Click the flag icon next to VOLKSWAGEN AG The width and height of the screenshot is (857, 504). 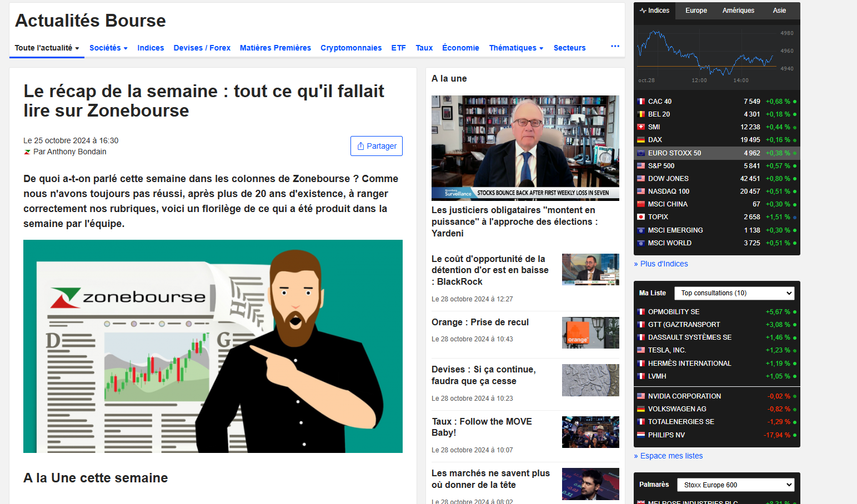click(x=641, y=409)
